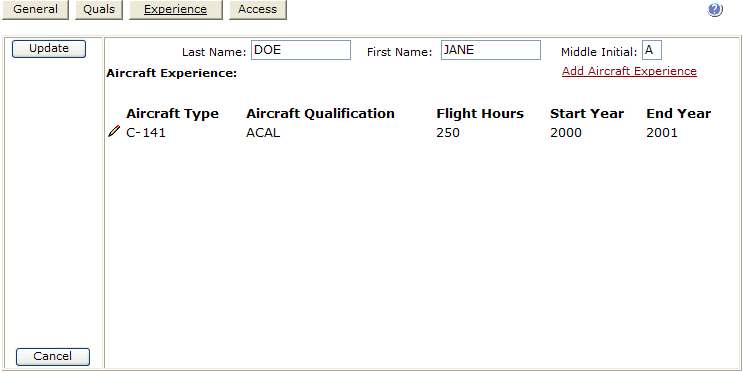Follow the Add Aircraft Experience link

pyautogui.click(x=629, y=71)
